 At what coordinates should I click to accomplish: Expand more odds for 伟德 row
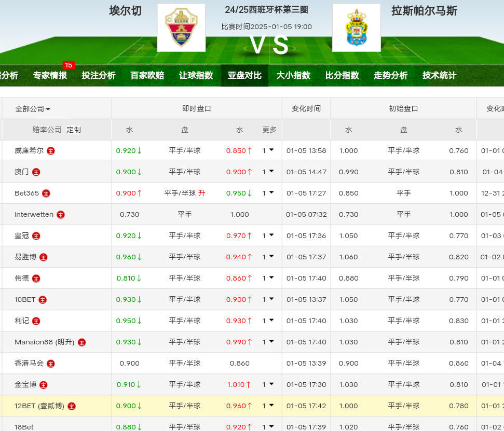(x=268, y=278)
